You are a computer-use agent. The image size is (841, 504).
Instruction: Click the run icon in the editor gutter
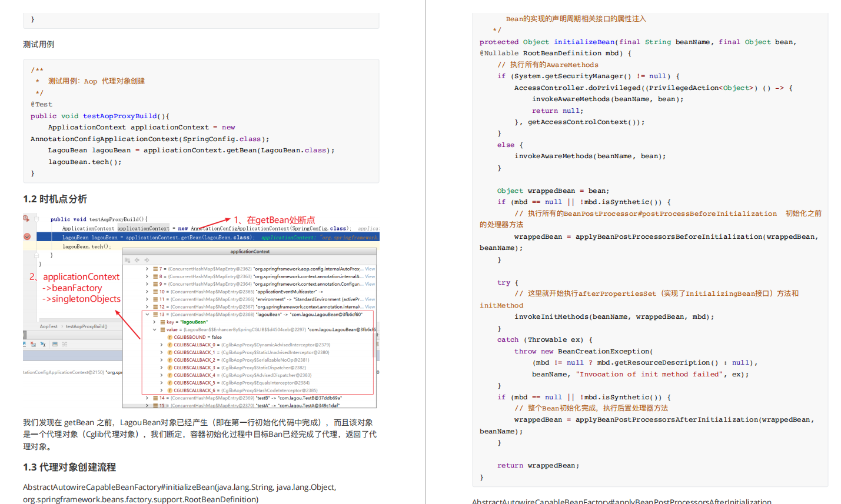point(25,219)
